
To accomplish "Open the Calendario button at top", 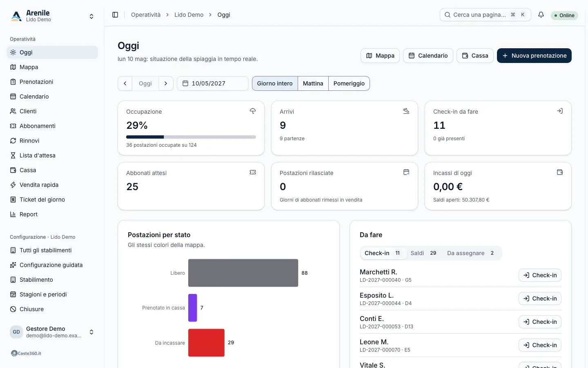I will 428,56.
